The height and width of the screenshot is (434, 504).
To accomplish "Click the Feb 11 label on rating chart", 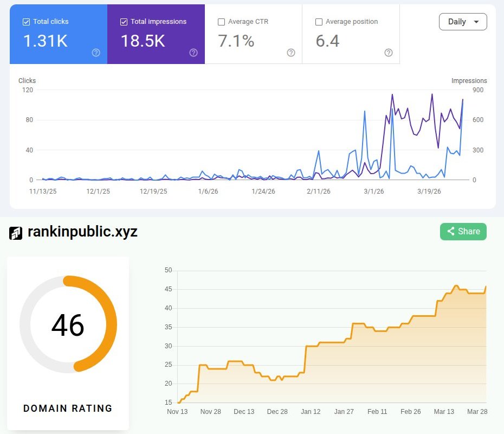I will click(x=377, y=411).
